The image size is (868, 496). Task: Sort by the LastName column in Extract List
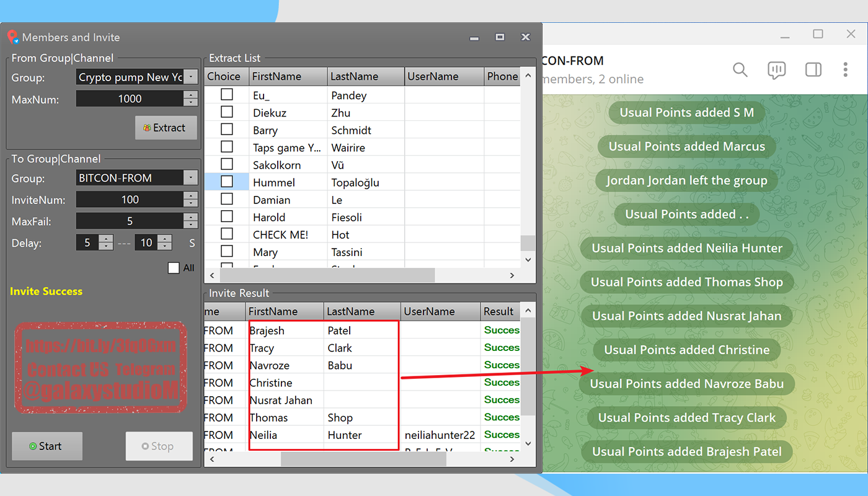[366, 76]
